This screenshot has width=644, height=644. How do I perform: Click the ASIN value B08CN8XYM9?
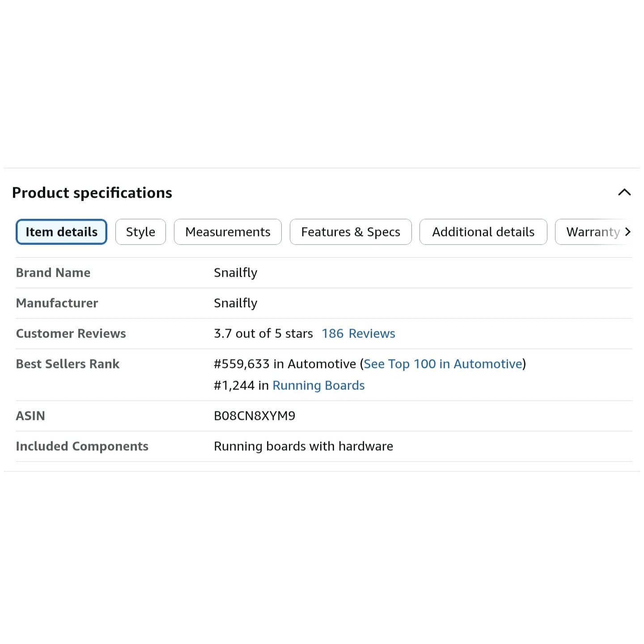[x=254, y=416]
